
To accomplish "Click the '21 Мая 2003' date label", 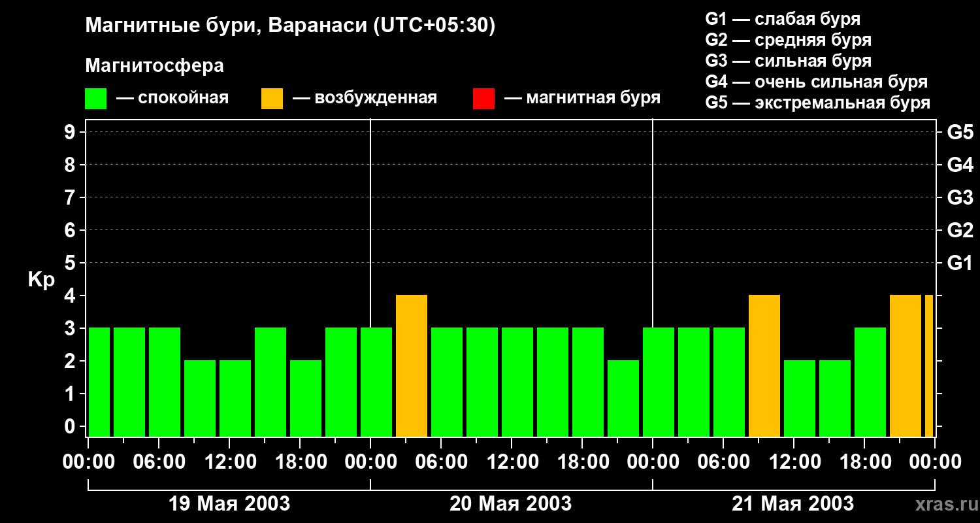I will click(792, 503).
